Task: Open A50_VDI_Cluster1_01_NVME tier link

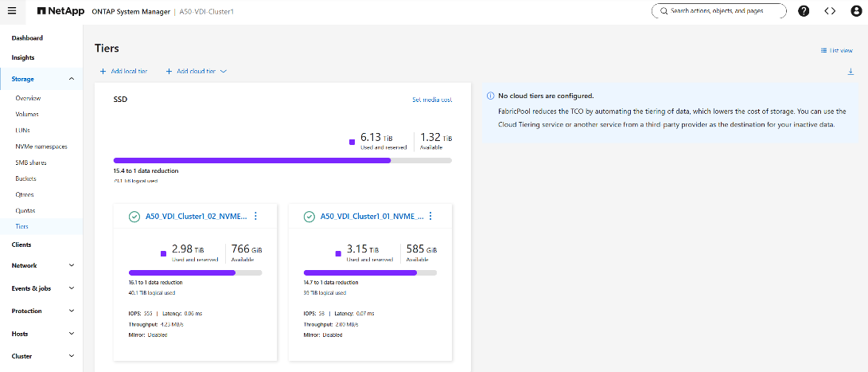Action: 372,217
